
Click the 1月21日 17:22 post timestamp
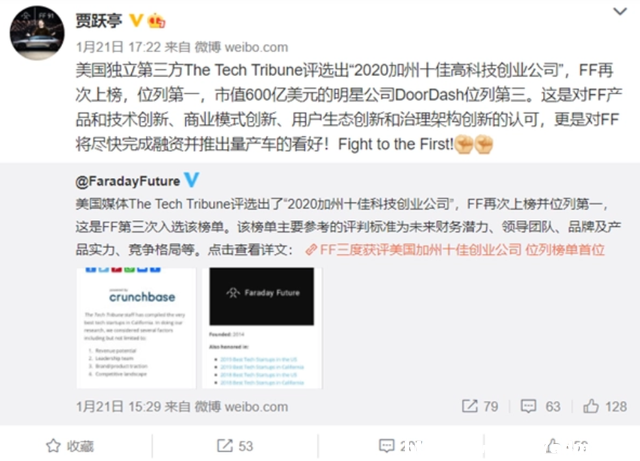pos(118,47)
